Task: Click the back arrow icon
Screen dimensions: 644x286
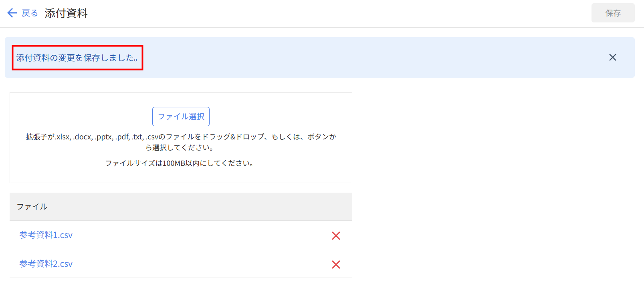Action: [12, 13]
